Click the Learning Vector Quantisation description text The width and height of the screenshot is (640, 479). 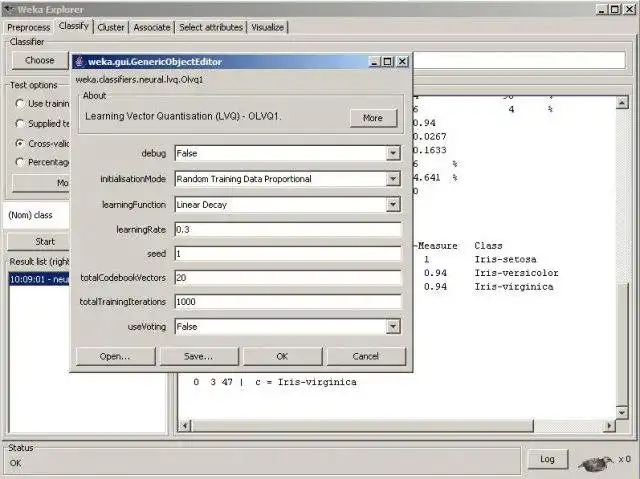182,116
